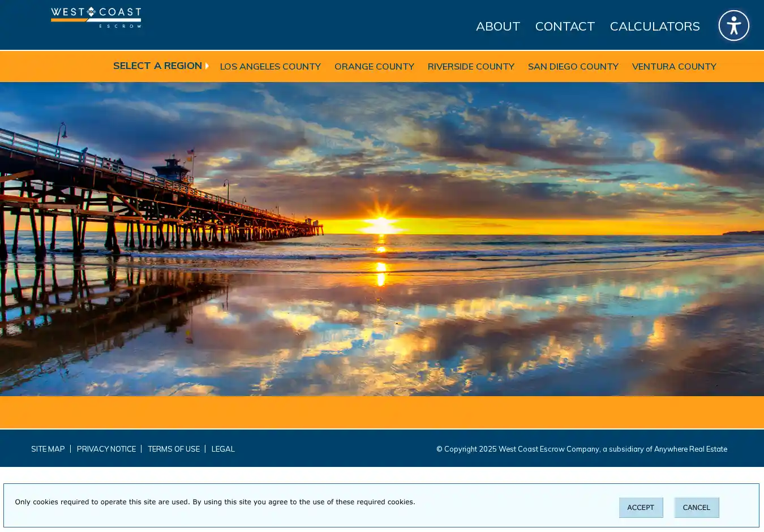Choose Ventura County region

click(x=673, y=66)
